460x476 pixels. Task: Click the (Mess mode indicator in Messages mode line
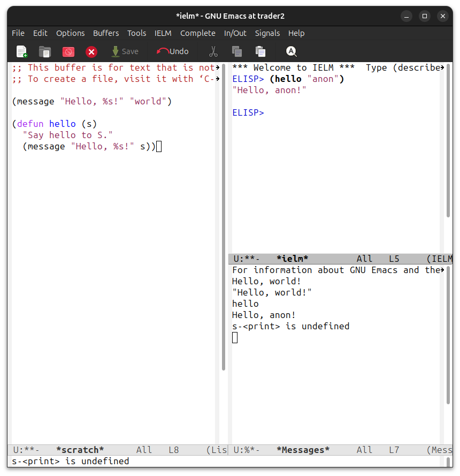pos(439,450)
